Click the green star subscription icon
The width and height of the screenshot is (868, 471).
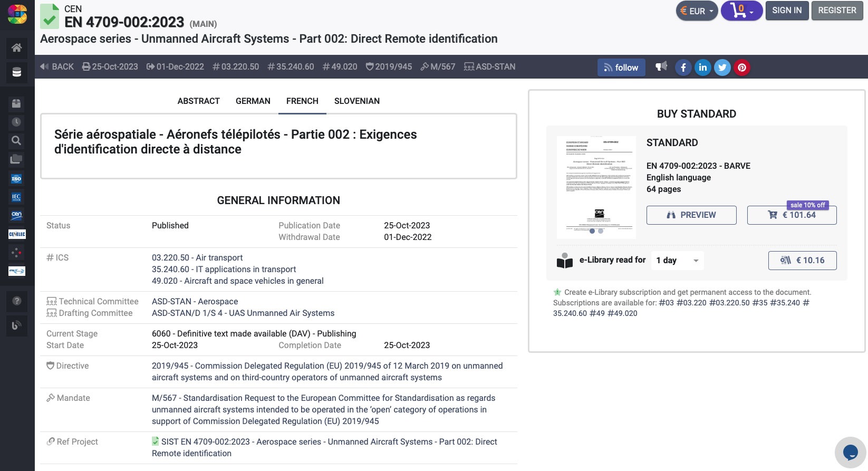click(557, 292)
